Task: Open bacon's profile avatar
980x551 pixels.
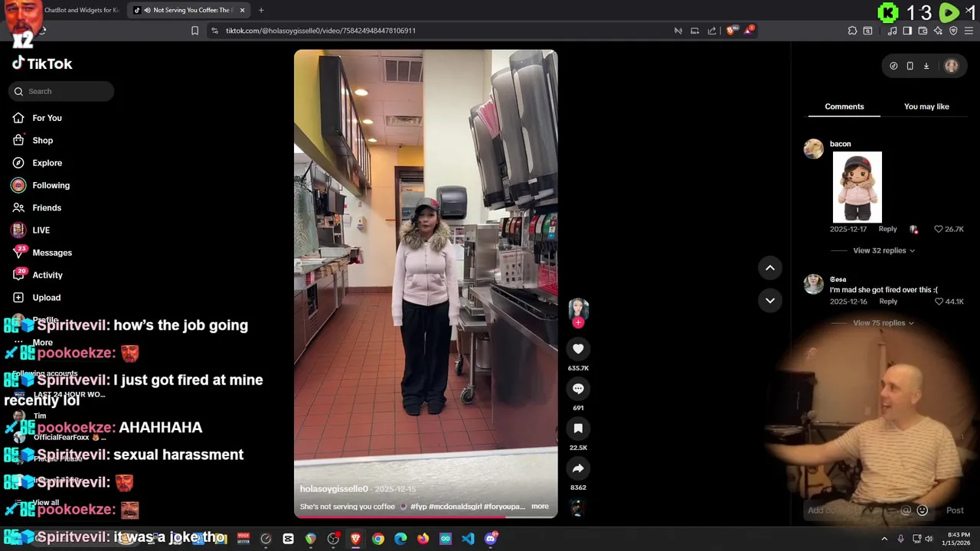Action: point(813,148)
